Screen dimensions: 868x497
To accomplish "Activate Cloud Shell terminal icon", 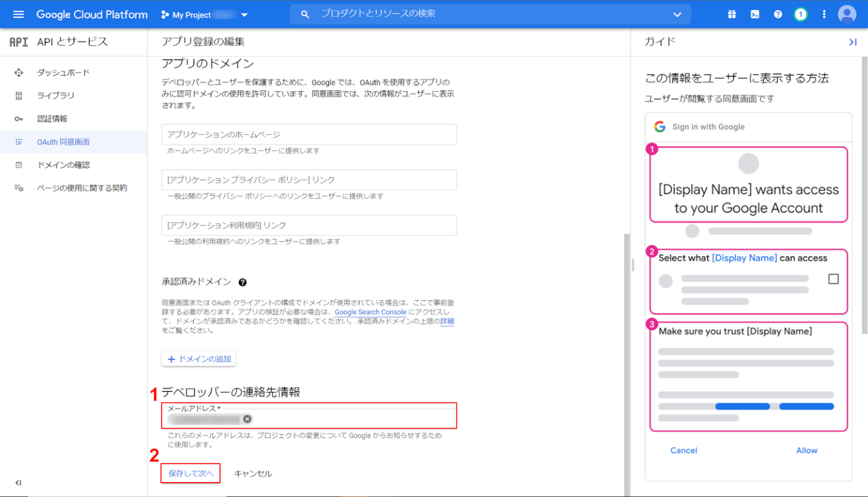I will click(x=755, y=14).
